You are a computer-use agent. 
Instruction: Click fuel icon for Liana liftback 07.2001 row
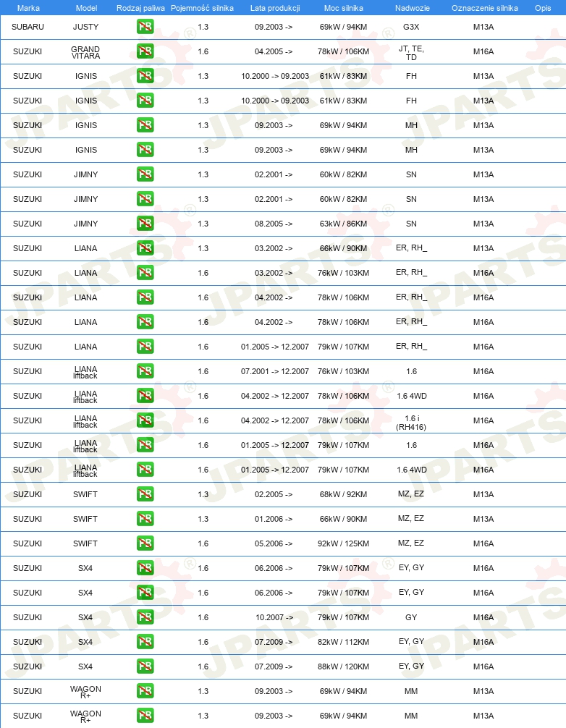(145, 371)
